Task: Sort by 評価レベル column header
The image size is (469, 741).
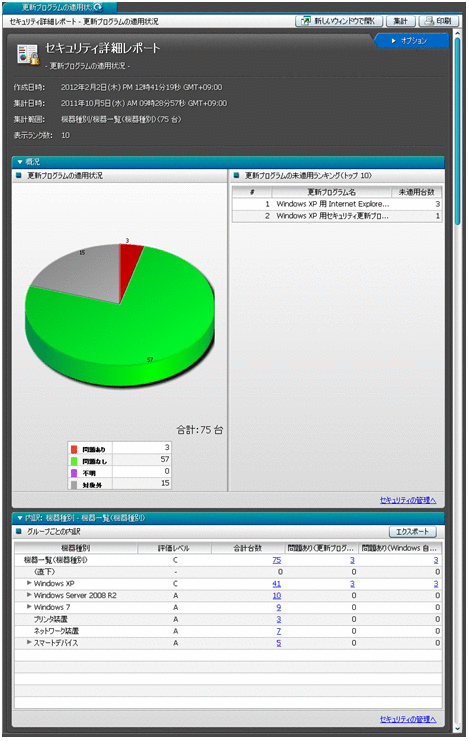Action: pyautogui.click(x=174, y=548)
